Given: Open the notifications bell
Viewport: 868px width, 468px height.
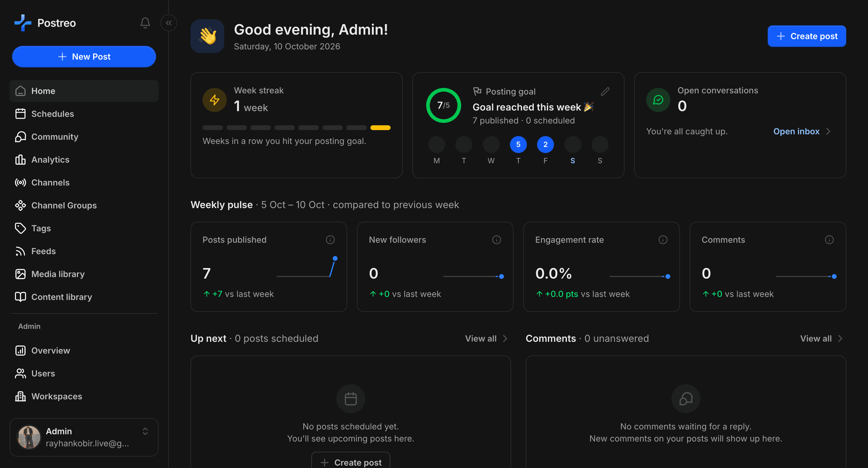Looking at the screenshot, I should click(145, 23).
